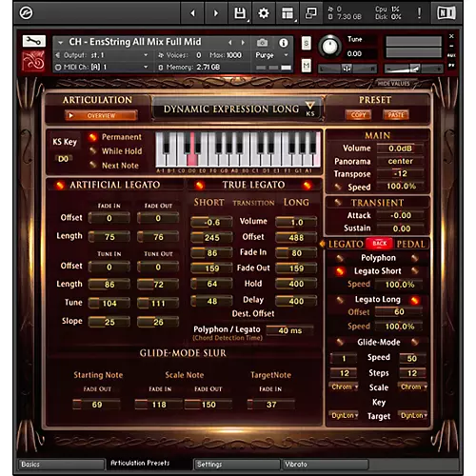Open the Output st.1 dropdown
The height and width of the screenshot is (476, 476).
click(102, 55)
